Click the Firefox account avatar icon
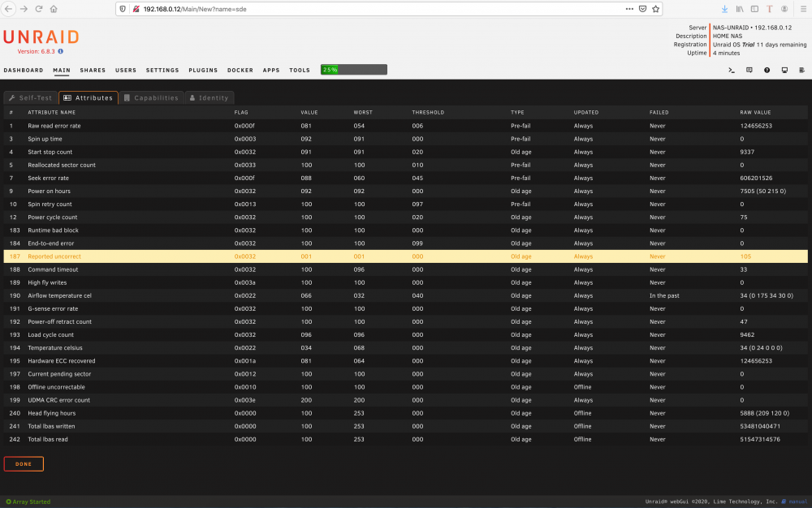The height and width of the screenshot is (508, 812). tap(784, 9)
